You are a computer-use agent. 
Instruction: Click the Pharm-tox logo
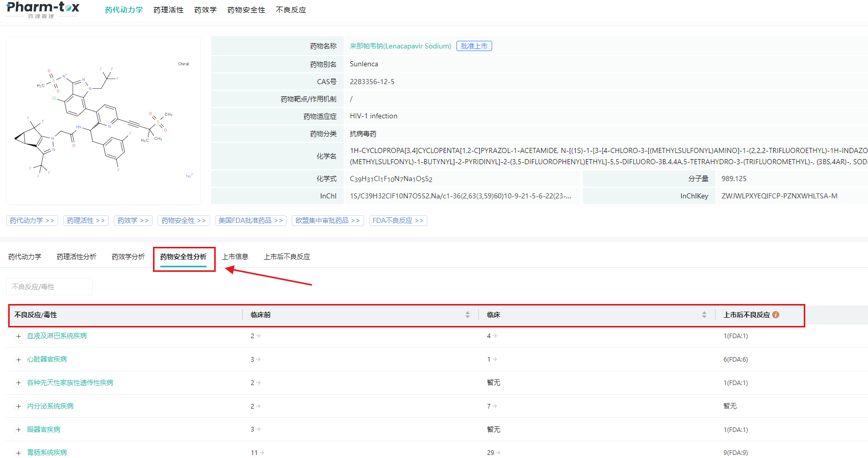(x=43, y=9)
